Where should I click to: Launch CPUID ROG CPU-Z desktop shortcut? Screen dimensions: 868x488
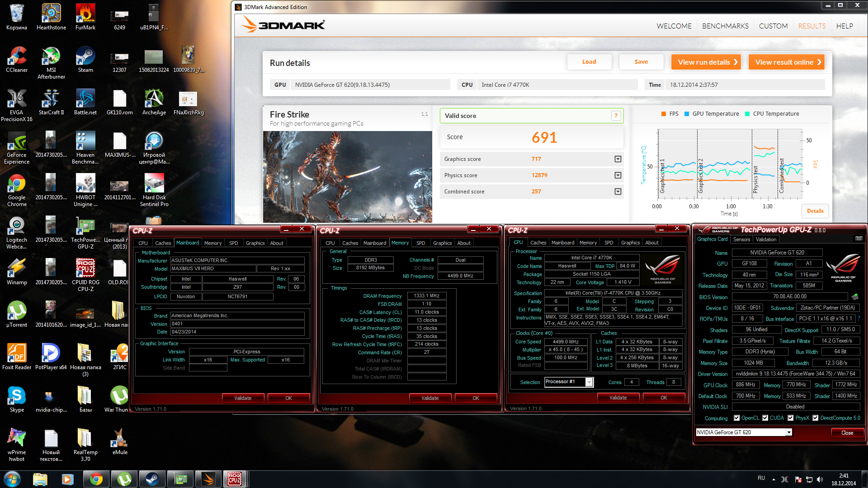coord(85,275)
